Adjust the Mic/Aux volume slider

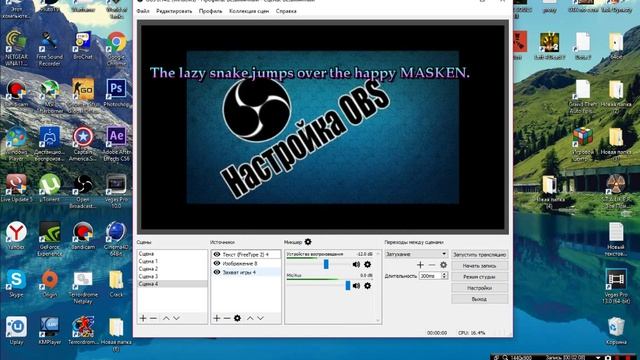tap(348, 286)
